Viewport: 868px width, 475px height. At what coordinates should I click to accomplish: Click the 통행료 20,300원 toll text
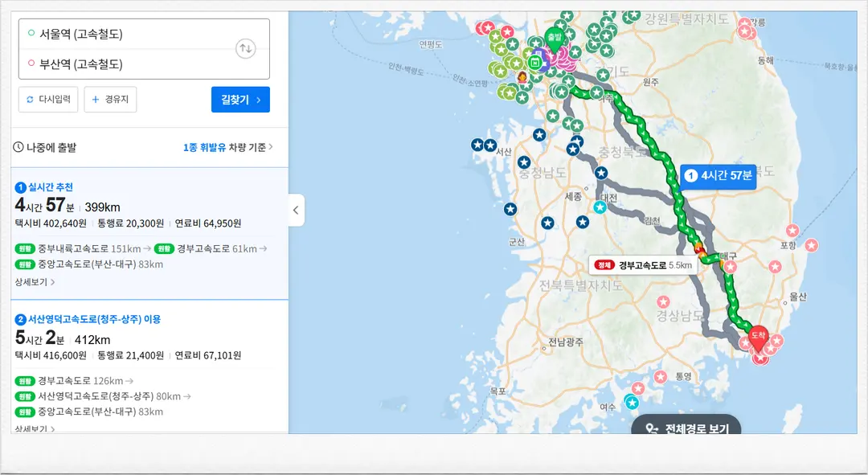click(131, 223)
